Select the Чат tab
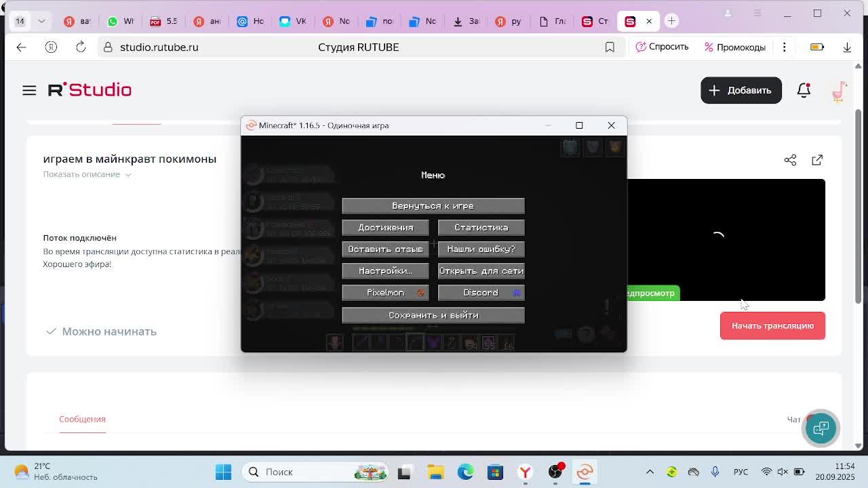Viewport: 868px width, 488px height. click(794, 419)
